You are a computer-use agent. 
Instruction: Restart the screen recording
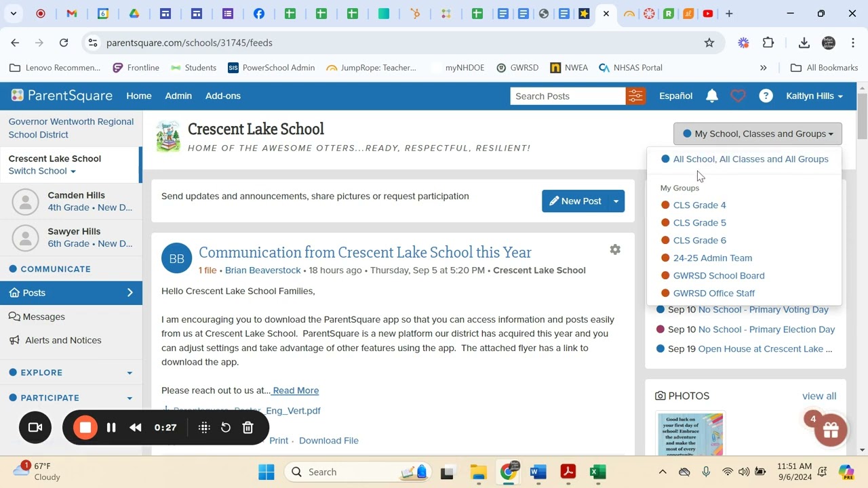point(226,428)
